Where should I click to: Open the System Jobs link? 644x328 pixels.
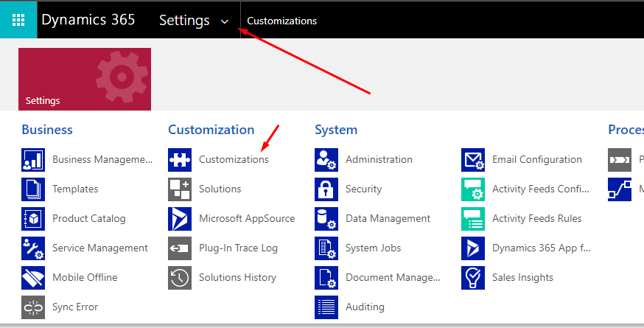click(373, 248)
